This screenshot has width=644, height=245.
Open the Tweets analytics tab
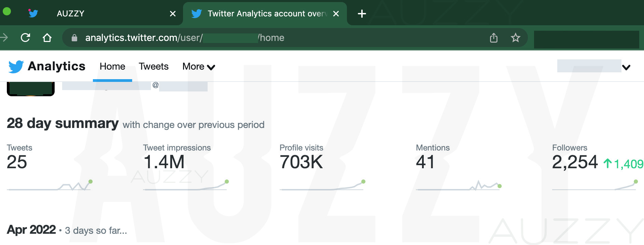coord(154,67)
